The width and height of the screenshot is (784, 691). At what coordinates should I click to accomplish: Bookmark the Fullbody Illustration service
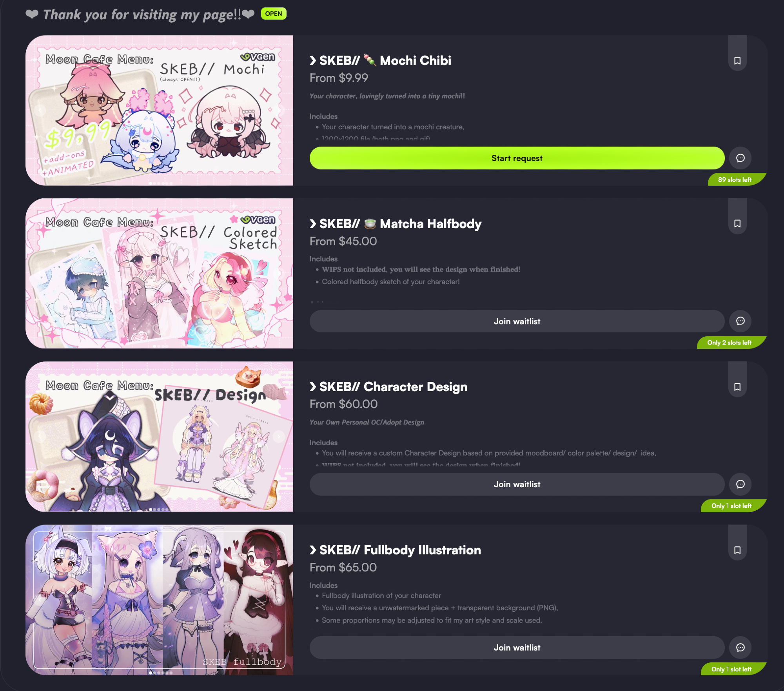pos(737,550)
